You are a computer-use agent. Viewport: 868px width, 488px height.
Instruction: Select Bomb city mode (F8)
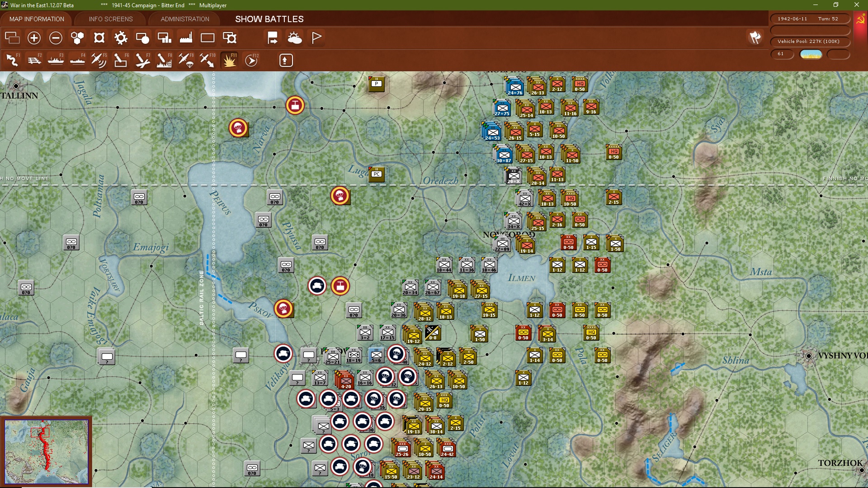click(164, 60)
